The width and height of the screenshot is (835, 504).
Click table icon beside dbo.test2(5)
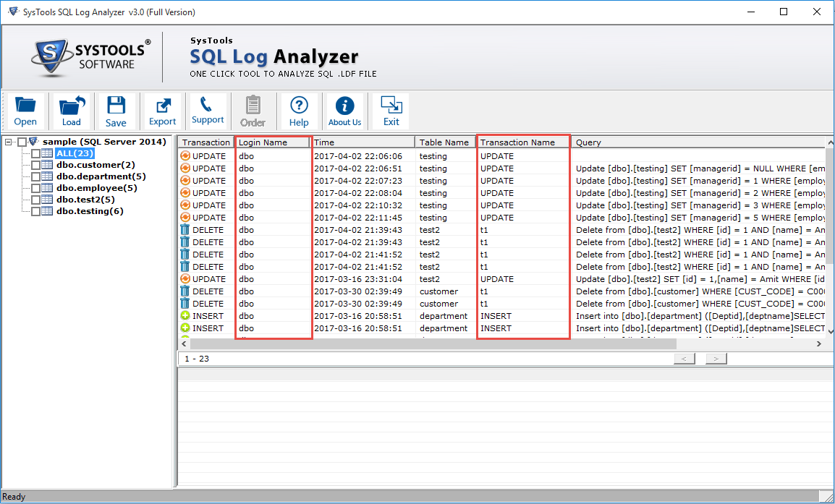48,200
